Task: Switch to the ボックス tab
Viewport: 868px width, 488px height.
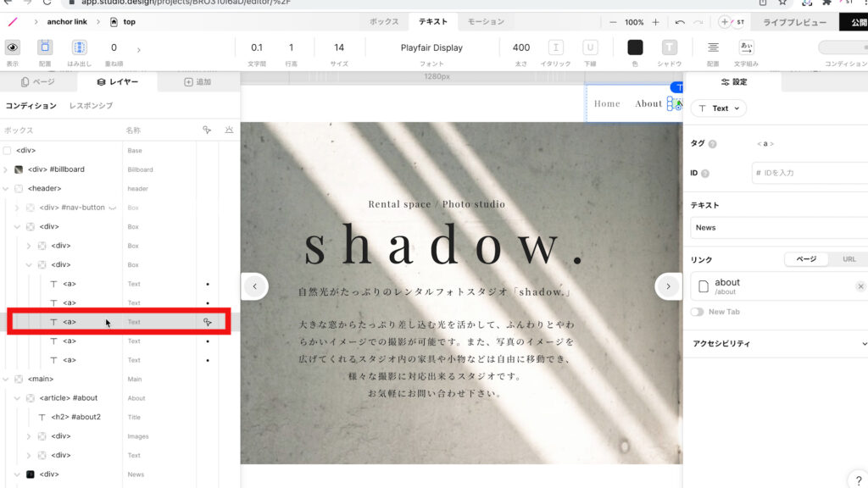Action: (384, 21)
